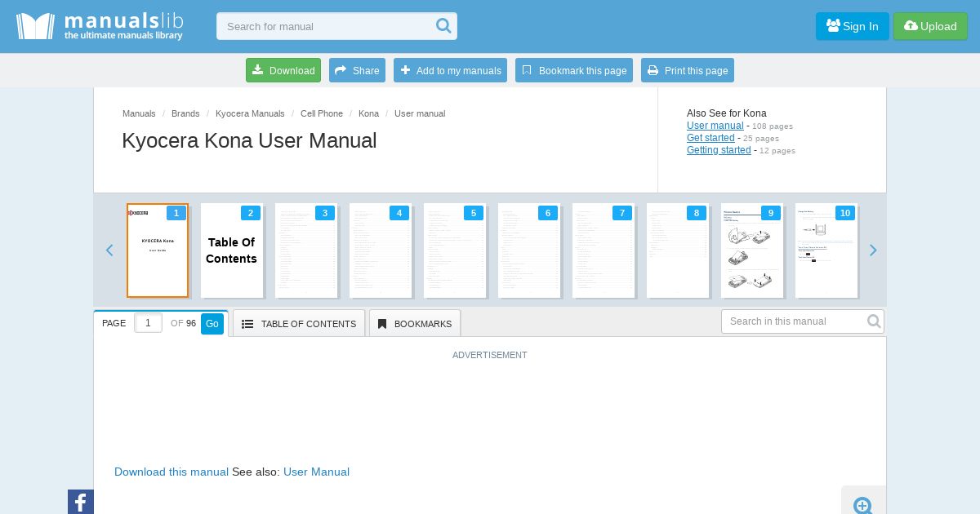Click Print this page
The image size is (980, 514).
click(688, 70)
